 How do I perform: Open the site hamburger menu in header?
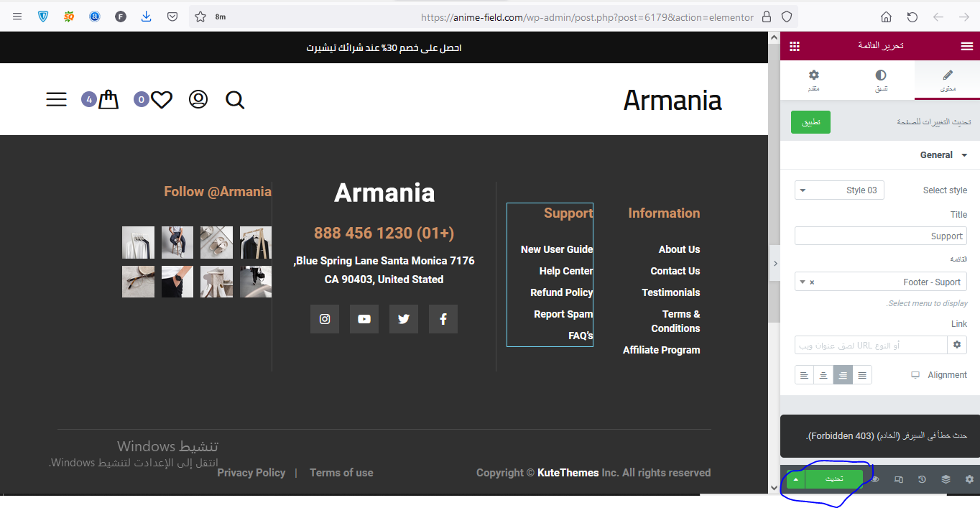point(56,99)
